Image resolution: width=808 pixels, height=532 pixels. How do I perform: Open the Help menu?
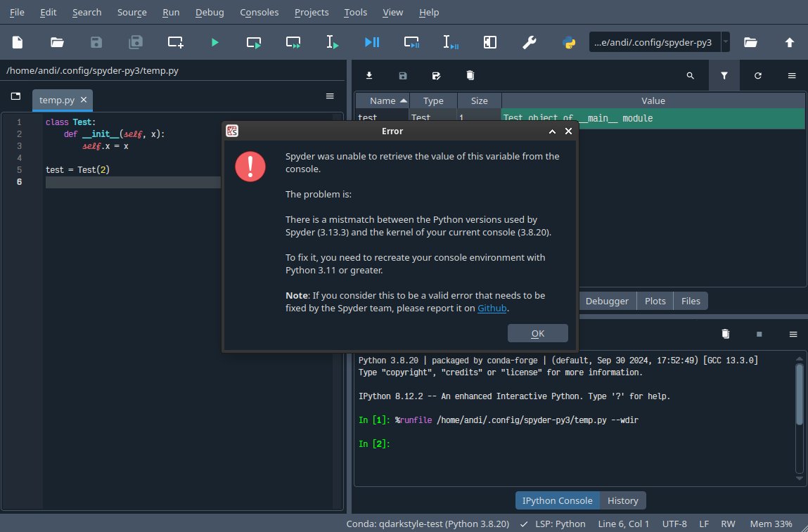point(429,13)
